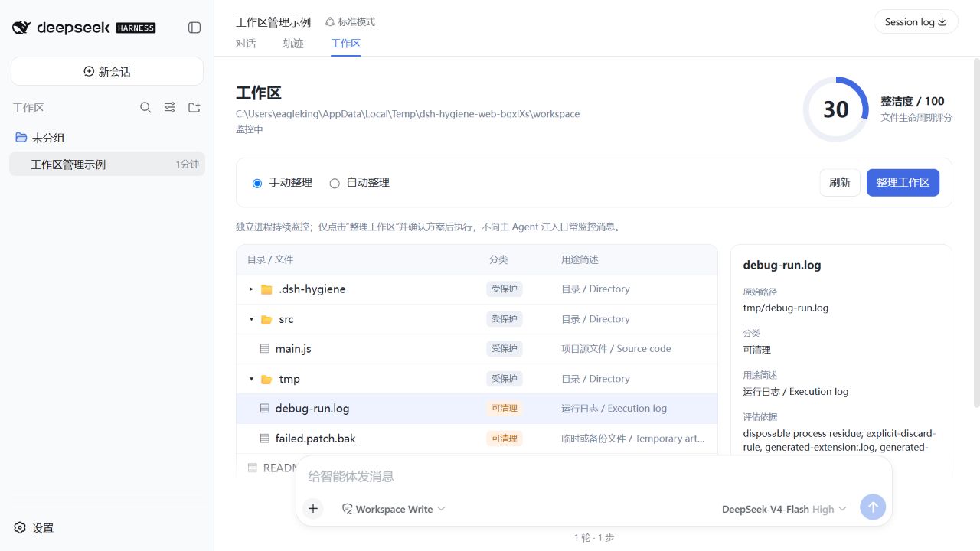Click the 项目源文件 / Source code cell
The height and width of the screenshot is (551, 980).
616,349
